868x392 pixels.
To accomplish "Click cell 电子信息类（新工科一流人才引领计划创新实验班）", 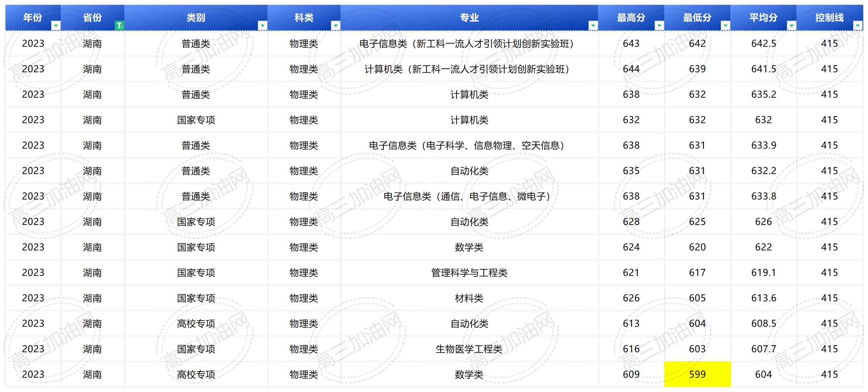I will pos(469,44).
